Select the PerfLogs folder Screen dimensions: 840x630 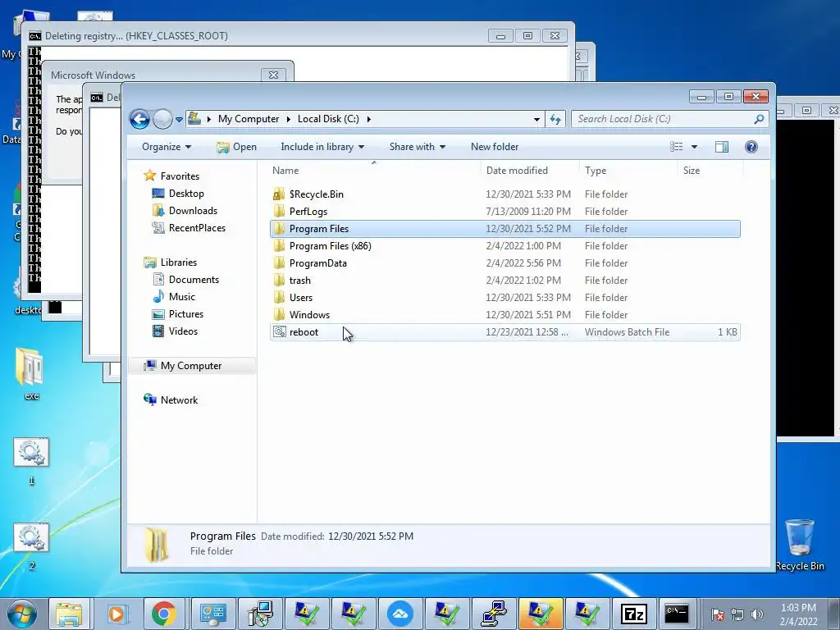pyautogui.click(x=504, y=212)
